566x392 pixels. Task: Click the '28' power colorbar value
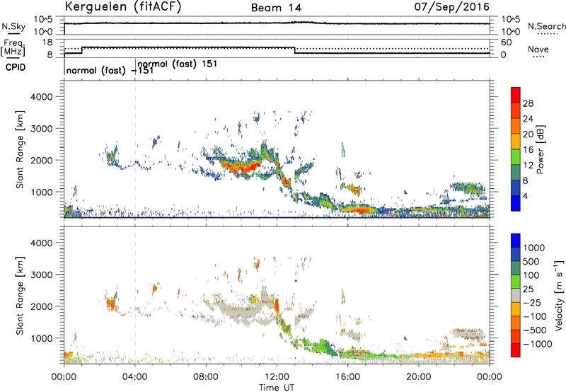[528, 103]
